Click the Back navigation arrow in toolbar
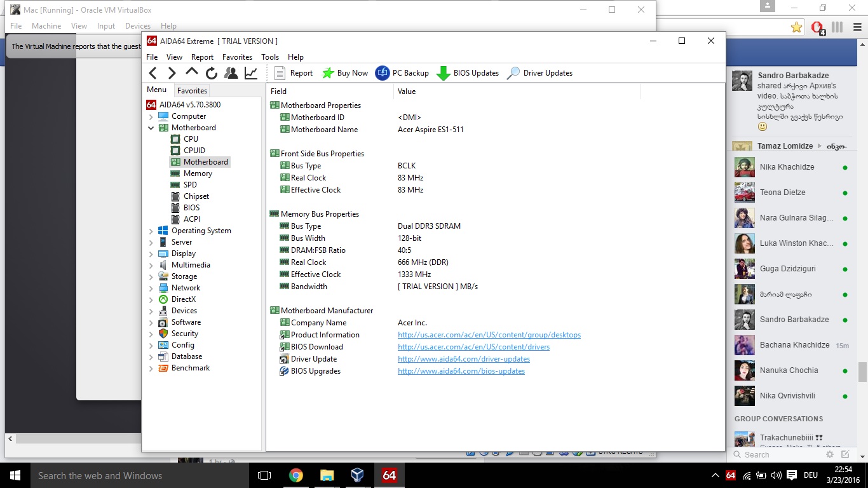Screen dimensions: 868x488 click(153, 73)
